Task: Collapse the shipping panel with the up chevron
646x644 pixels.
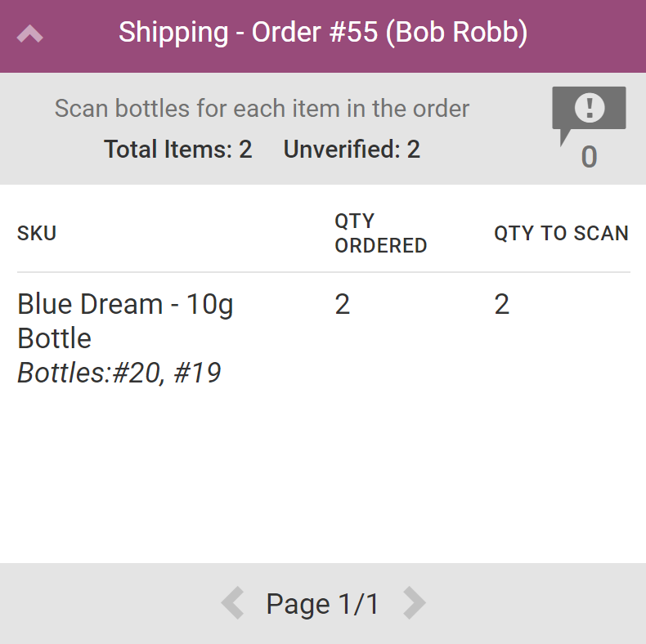Action: (29, 34)
